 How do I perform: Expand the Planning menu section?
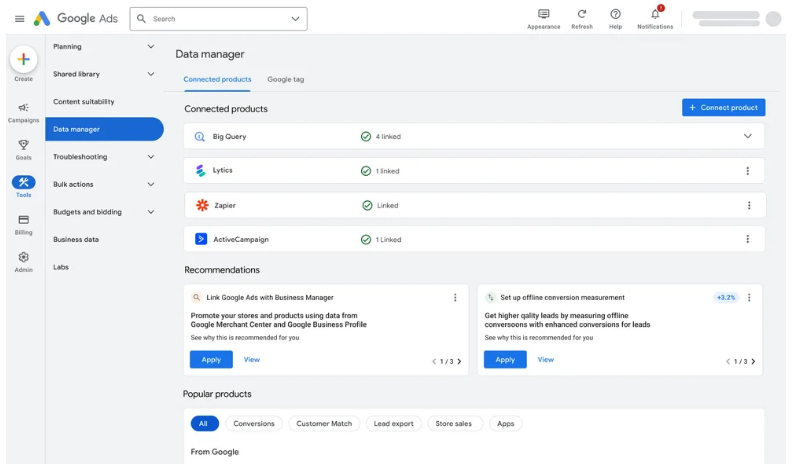pos(151,47)
